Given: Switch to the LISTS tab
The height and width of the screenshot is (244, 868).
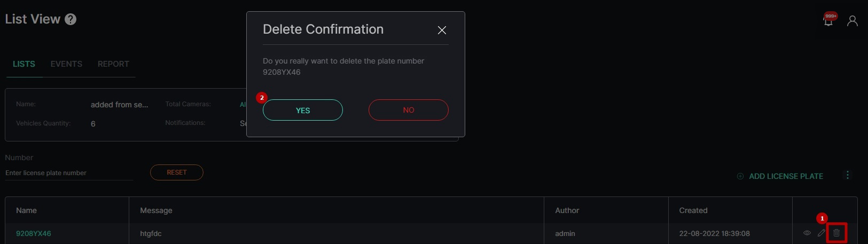Looking at the screenshot, I should [x=24, y=64].
